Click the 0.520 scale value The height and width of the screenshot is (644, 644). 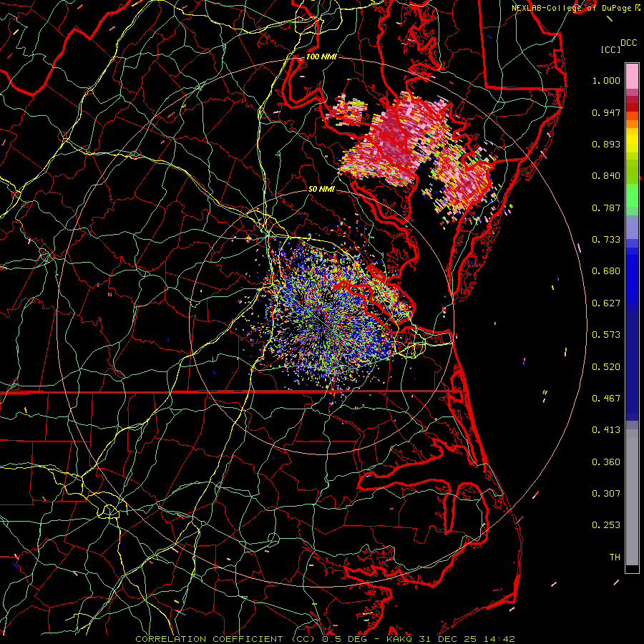[x=606, y=367]
